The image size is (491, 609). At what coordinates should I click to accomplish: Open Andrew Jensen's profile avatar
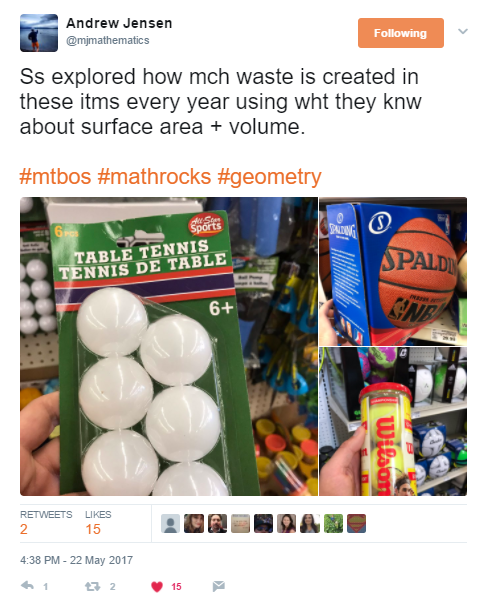coord(39,33)
